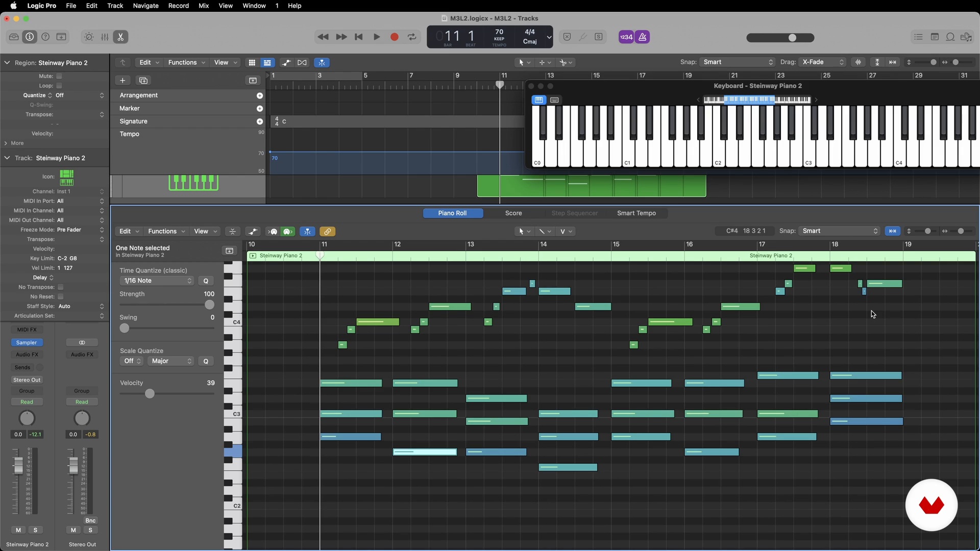Toggle Smart Controls icon
980x551 pixels.
pyautogui.click(x=89, y=37)
